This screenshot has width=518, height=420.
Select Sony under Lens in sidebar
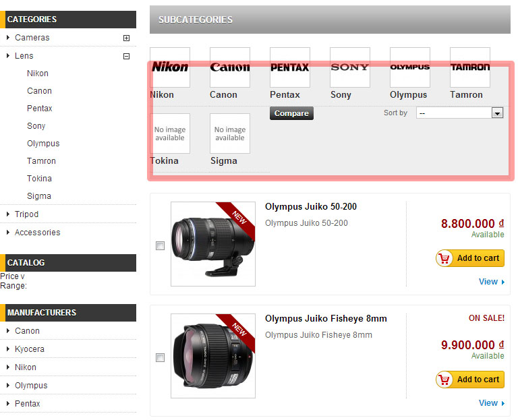click(36, 126)
